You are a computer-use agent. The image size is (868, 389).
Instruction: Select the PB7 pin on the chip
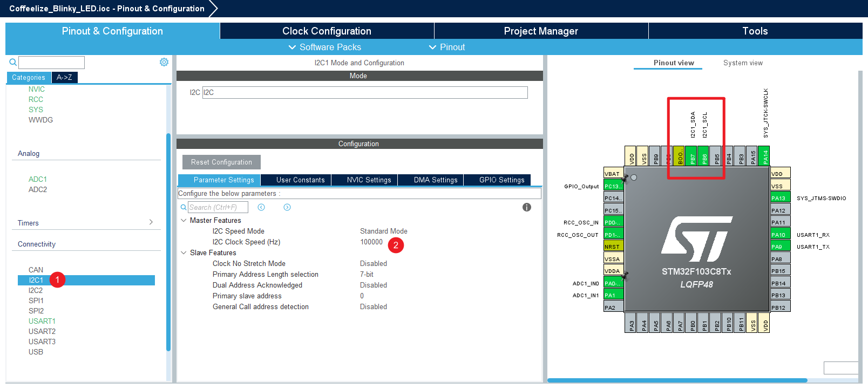pos(692,156)
